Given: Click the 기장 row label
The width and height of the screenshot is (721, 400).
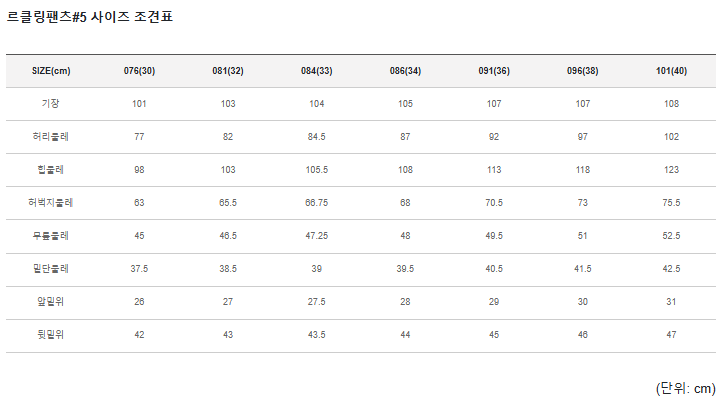Looking at the screenshot, I should point(51,104).
